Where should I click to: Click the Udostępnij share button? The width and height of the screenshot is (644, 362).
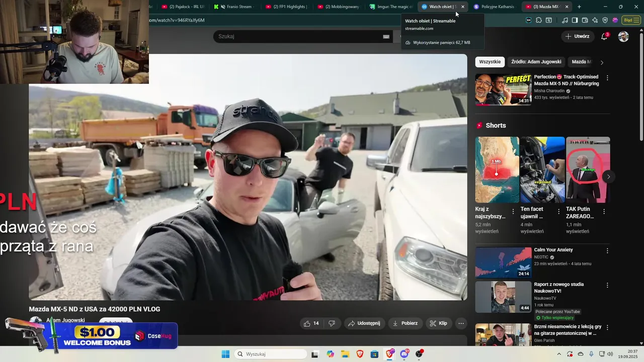click(x=365, y=323)
